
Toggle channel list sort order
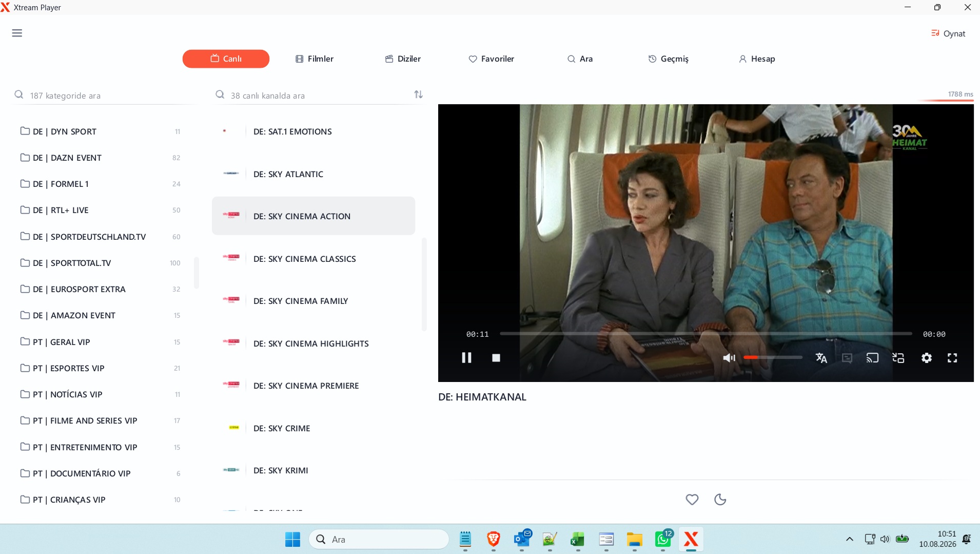click(419, 94)
